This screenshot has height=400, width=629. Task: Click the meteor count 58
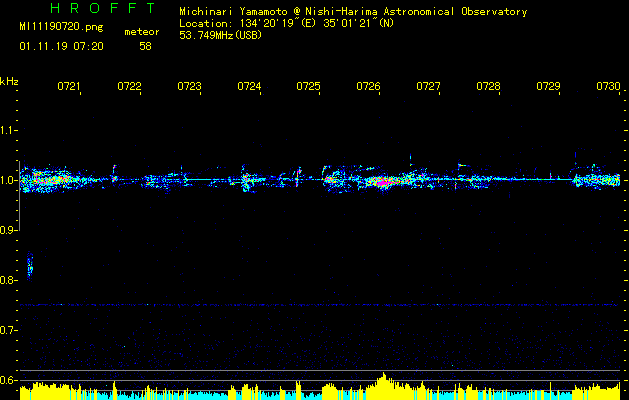click(145, 47)
